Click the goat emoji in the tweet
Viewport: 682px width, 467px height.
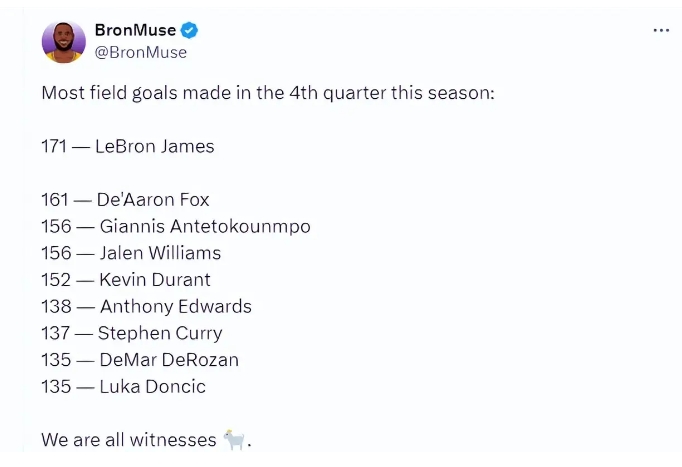tap(234, 439)
